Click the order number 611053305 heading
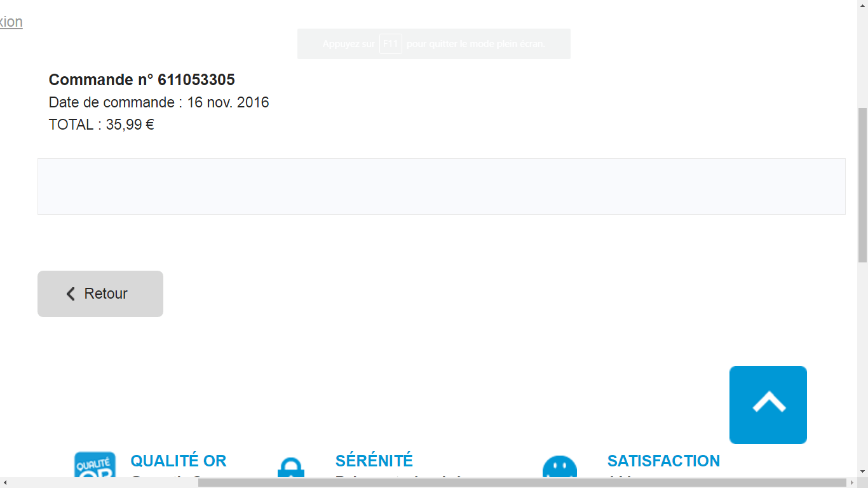This screenshot has width=868, height=488. tap(142, 79)
